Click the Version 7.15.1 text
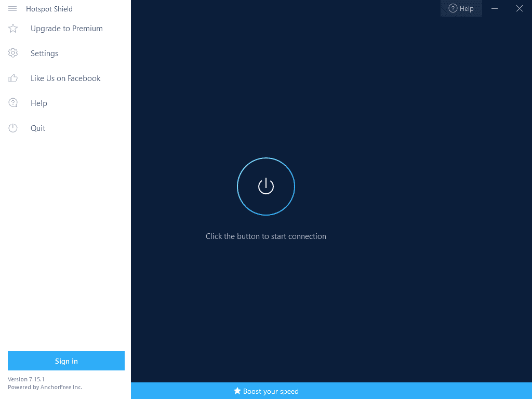 [x=26, y=379]
